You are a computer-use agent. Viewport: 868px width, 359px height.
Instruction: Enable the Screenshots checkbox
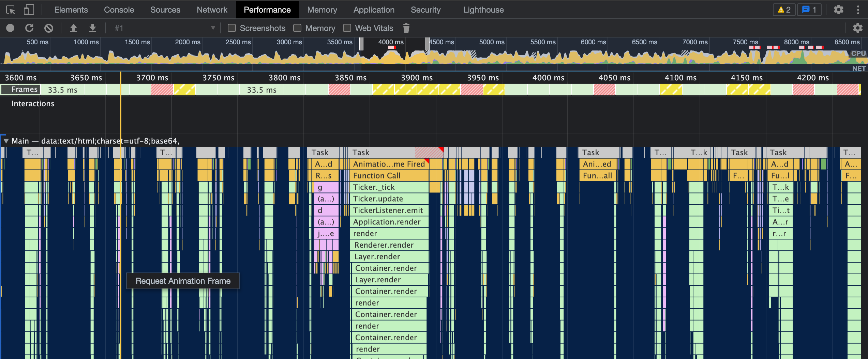click(x=232, y=28)
